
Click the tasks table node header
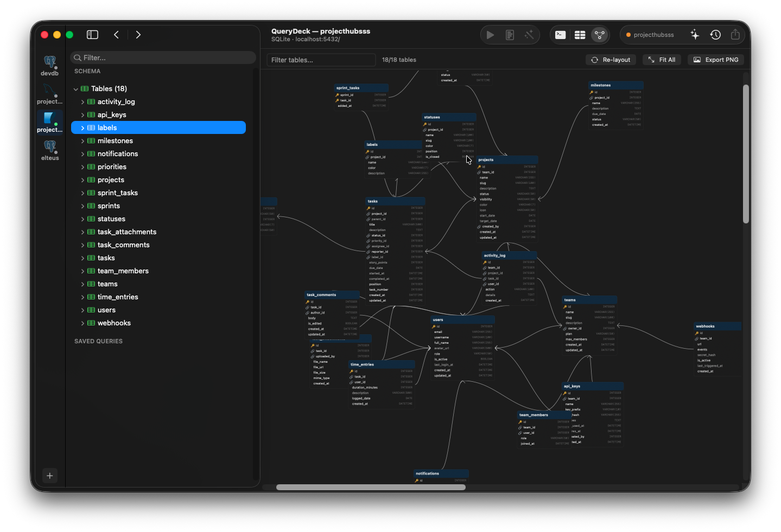coord(395,201)
